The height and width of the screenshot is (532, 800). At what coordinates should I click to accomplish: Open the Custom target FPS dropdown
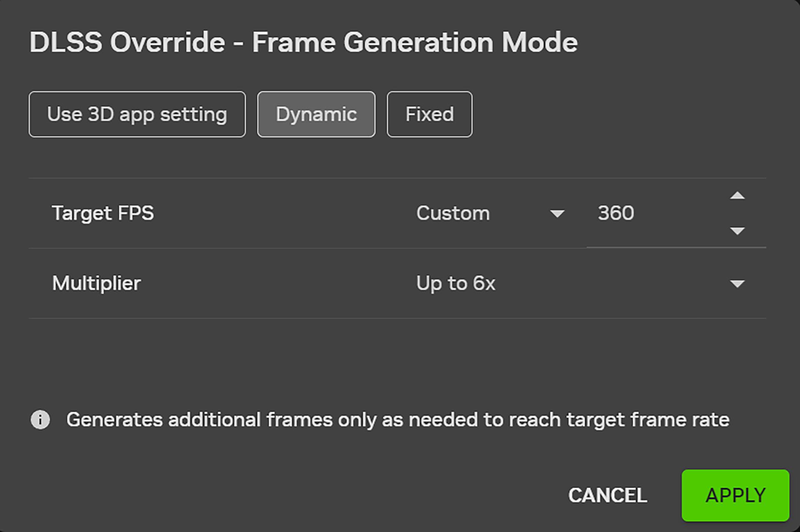[490, 213]
